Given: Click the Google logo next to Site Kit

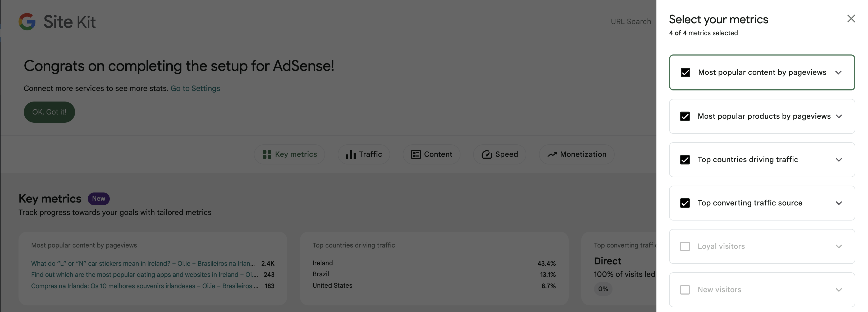Looking at the screenshot, I should [x=27, y=22].
